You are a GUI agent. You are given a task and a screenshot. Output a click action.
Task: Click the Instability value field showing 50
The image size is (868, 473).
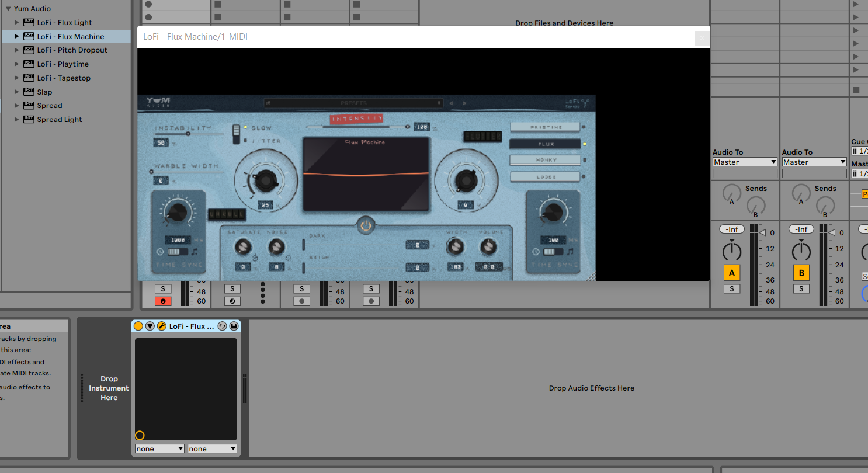162,142
